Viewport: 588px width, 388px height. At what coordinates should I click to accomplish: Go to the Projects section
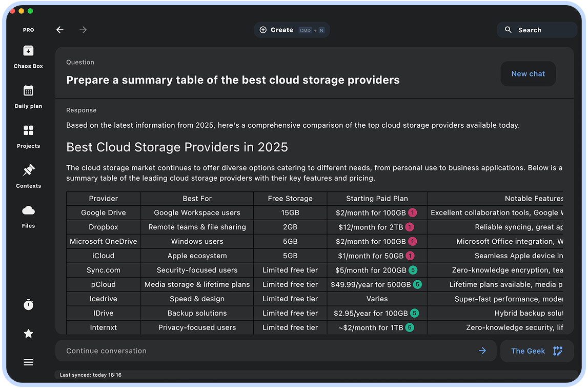(28, 136)
